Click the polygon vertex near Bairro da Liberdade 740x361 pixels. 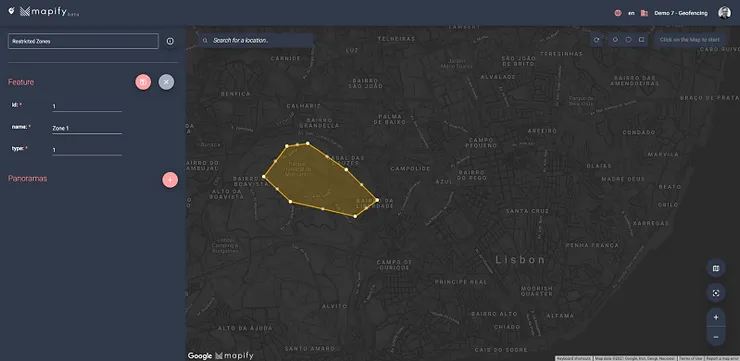(x=377, y=200)
